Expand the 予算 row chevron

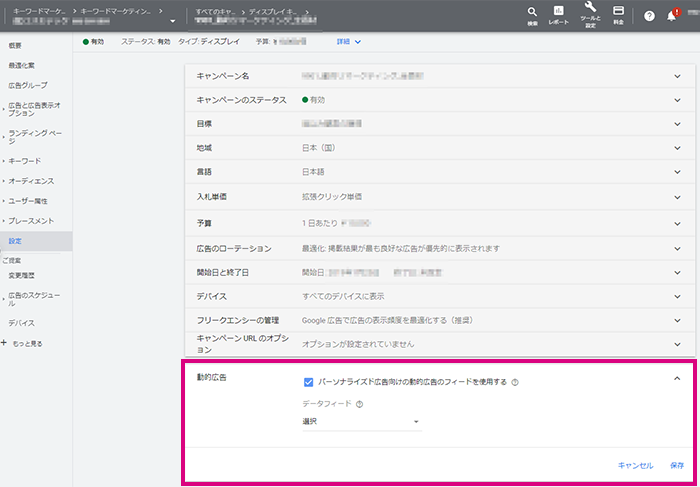(677, 224)
